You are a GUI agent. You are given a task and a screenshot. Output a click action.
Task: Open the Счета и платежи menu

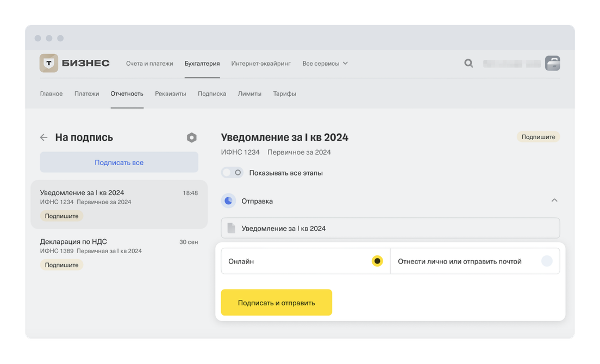pos(149,64)
